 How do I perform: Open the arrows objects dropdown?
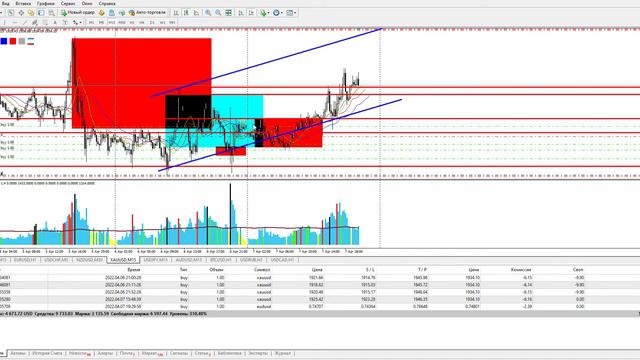point(77,22)
